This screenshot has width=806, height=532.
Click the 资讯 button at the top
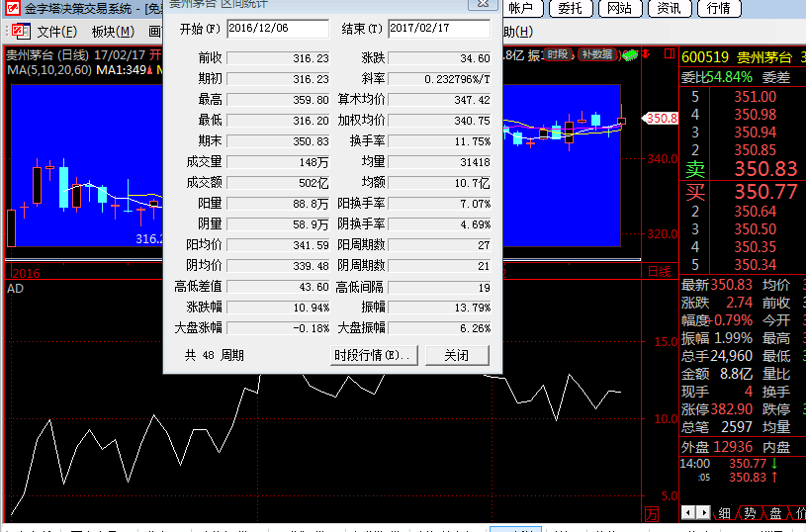tap(669, 8)
